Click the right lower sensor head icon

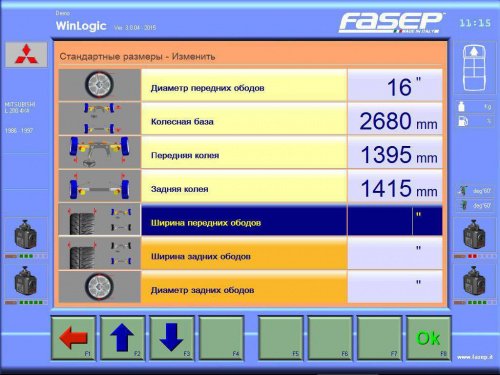coord(474,281)
